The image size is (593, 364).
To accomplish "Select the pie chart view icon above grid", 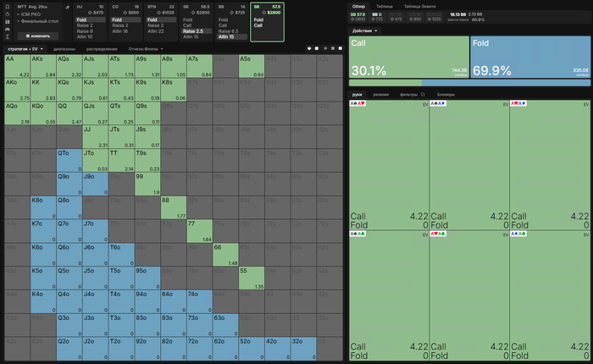I will tap(309, 48).
